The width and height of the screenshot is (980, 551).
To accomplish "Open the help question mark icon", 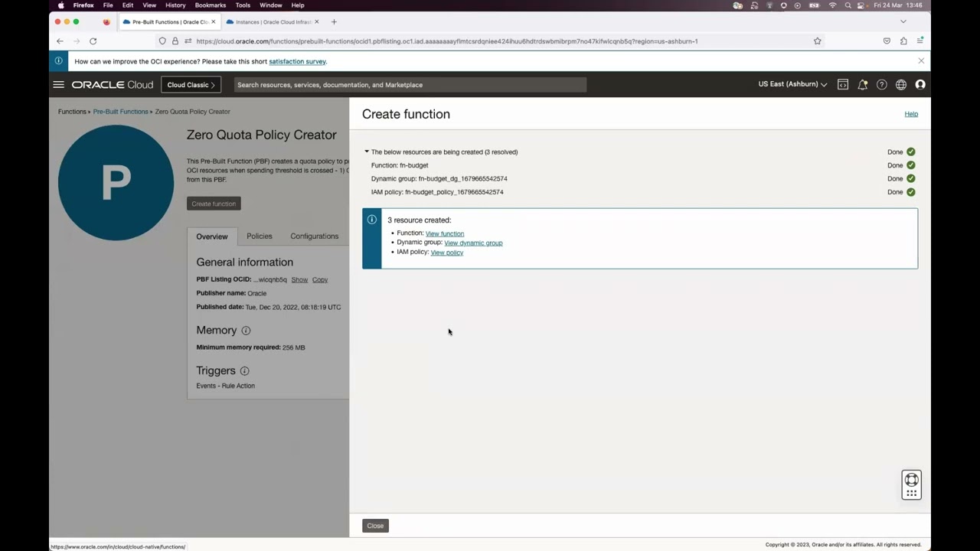I will [882, 85].
